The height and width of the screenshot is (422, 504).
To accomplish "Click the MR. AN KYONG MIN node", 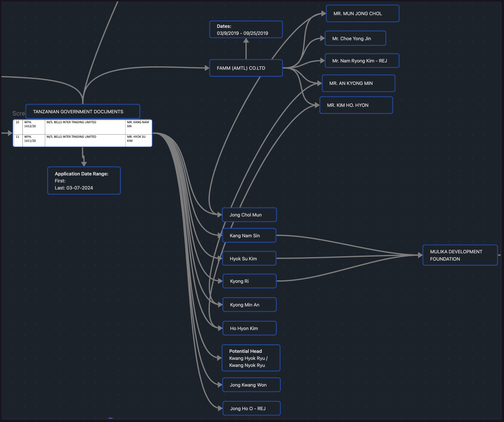I will coord(358,83).
